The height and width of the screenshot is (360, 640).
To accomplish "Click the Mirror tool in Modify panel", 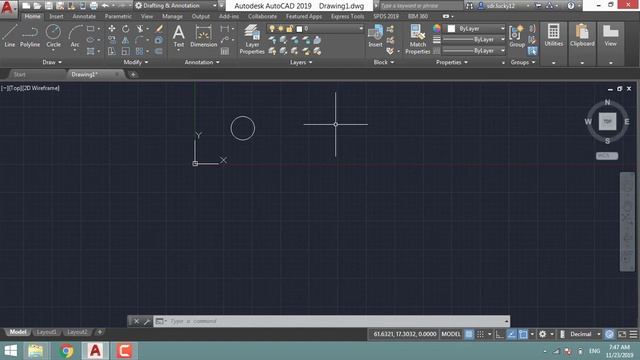I will pos(126,40).
